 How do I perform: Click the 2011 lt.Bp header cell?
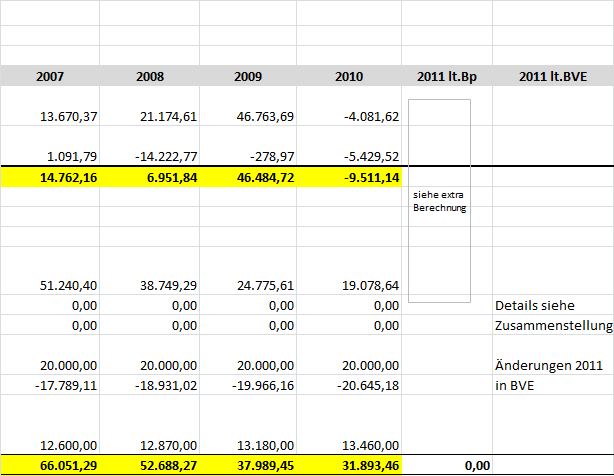446,76
